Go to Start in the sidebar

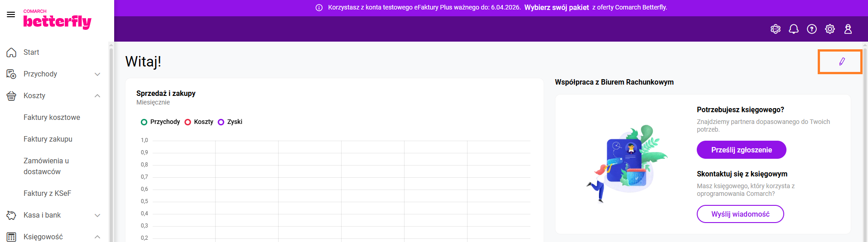coord(31,52)
